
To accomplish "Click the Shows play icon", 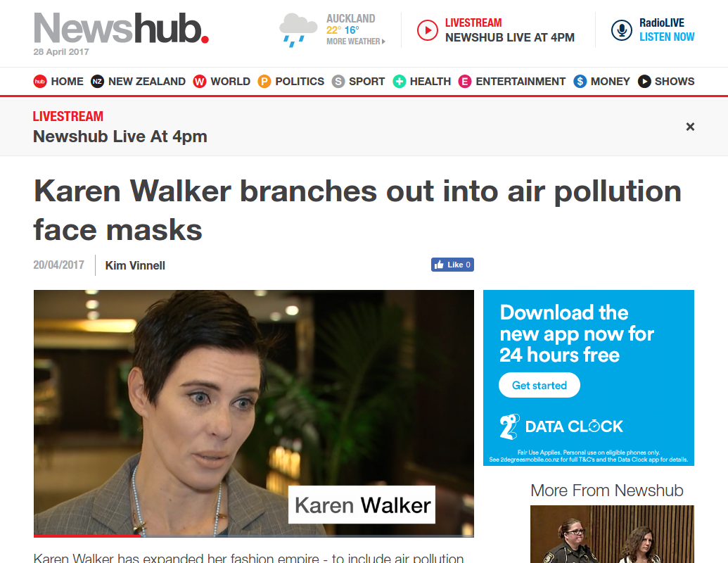I will pyautogui.click(x=644, y=82).
